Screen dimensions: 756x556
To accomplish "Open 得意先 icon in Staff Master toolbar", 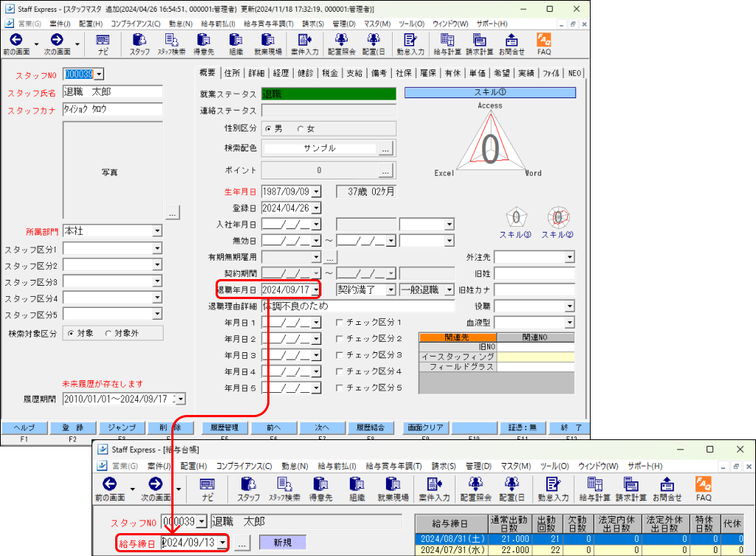I will 204,44.
